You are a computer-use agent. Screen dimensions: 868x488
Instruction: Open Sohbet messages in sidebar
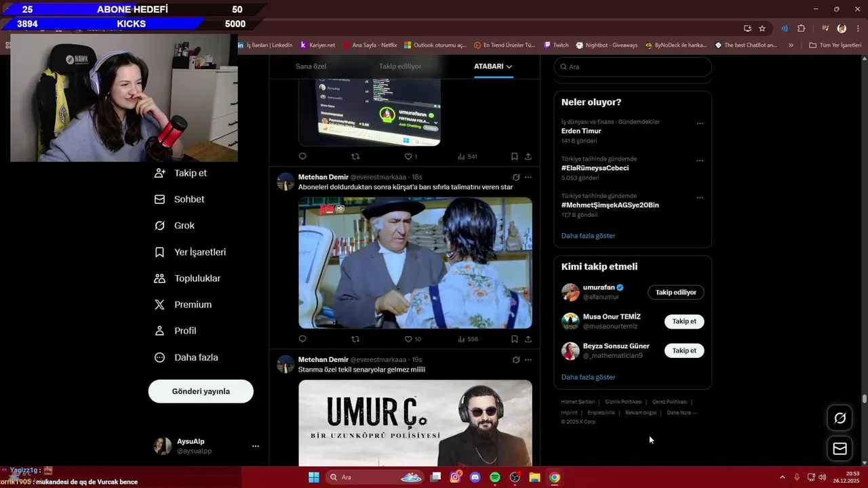tap(180, 199)
